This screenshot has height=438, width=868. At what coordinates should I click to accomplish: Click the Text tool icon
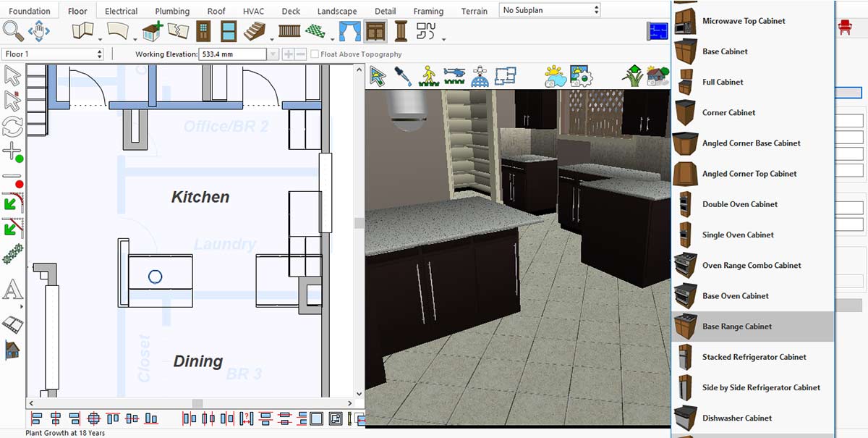[12, 290]
